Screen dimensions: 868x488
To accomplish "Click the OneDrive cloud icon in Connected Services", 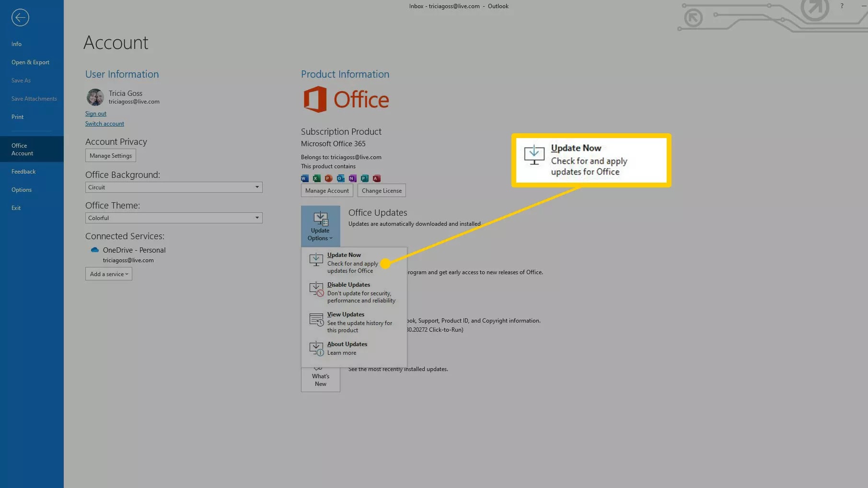I will point(95,250).
